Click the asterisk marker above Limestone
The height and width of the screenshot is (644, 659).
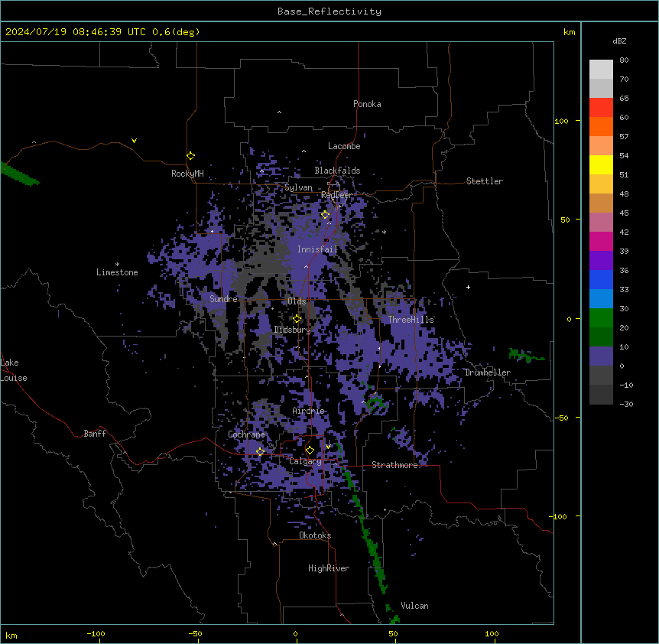click(x=117, y=265)
